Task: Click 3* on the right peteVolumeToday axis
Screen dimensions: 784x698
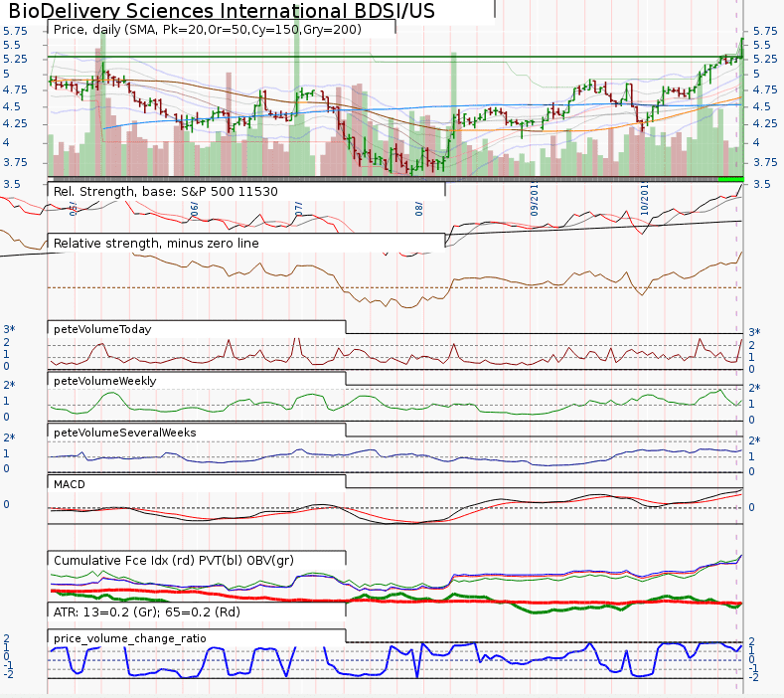Action: 754,332
